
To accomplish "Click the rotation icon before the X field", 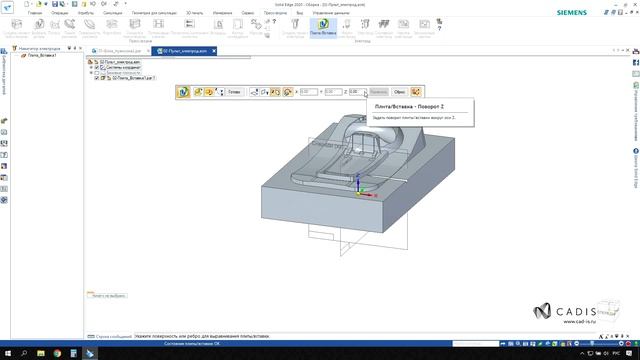I will [287, 92].
